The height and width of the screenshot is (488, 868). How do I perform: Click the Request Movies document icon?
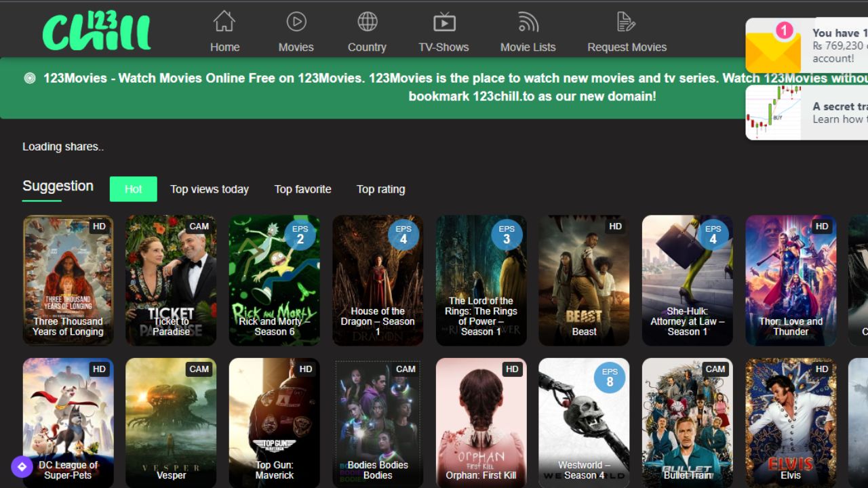click(627, 22)
